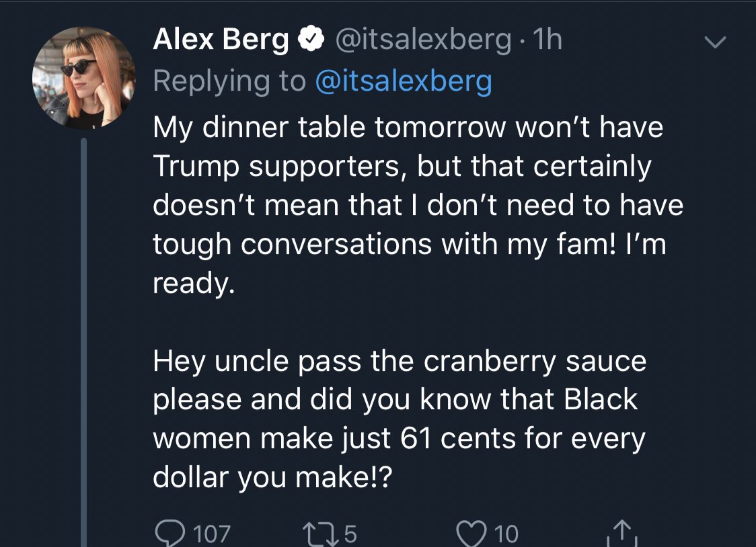
Task: Like the tweet with the heart icon
Action: 469,533
